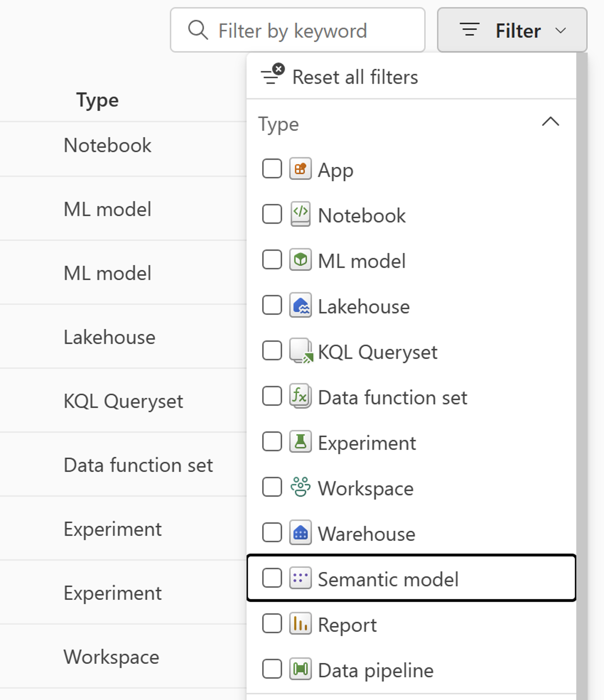
Task: Check the Workspace filter checkbox
Action: (272, 487)
